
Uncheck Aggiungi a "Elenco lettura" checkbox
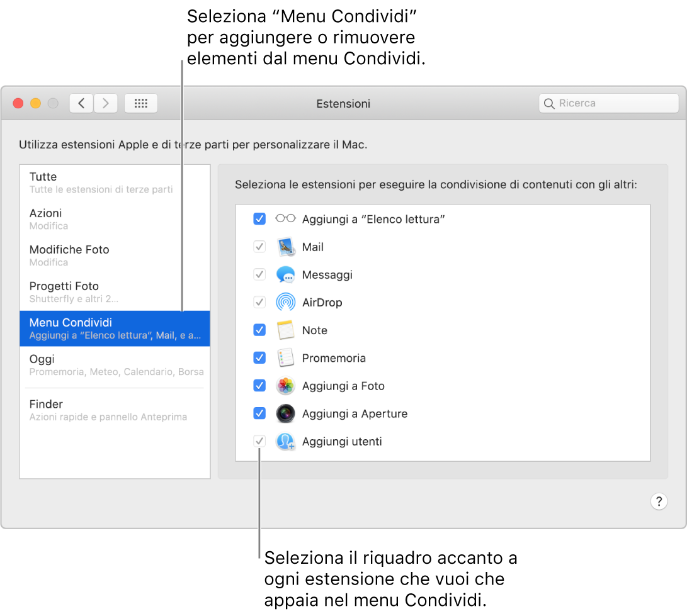point(259,218)
